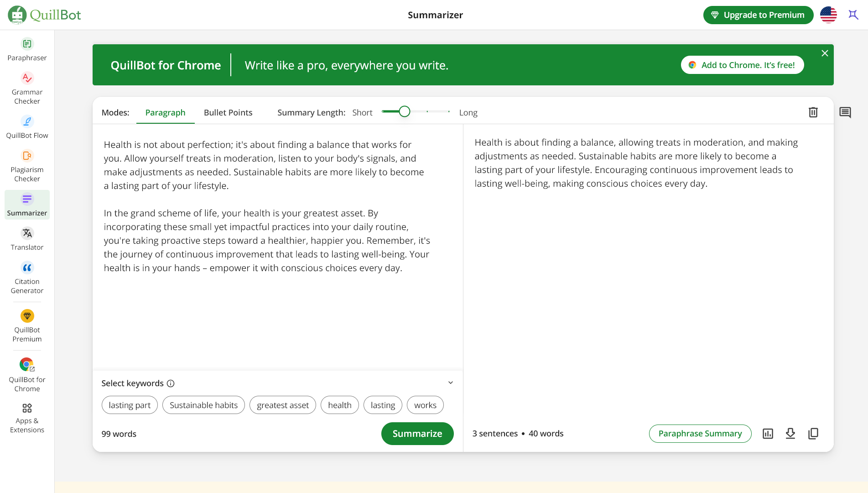
Task: Open the Citation Generator
Action: click(27, 278)
